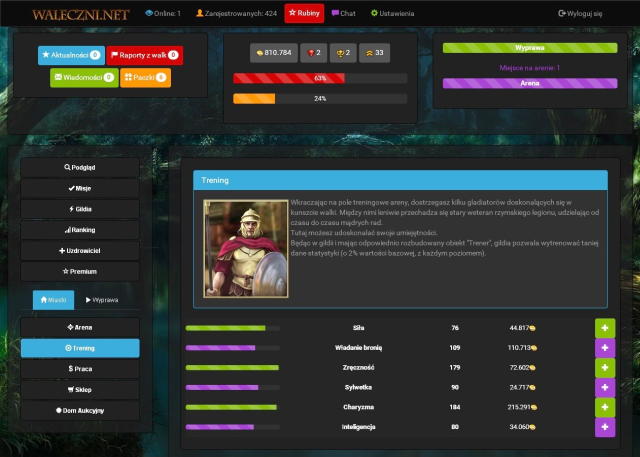Train Inteligencja with its plus button

point(604,427)
